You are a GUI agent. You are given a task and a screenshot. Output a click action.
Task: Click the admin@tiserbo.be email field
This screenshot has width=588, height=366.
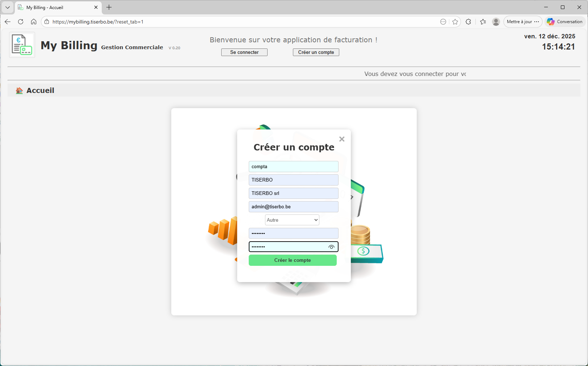tap(293, 207)
